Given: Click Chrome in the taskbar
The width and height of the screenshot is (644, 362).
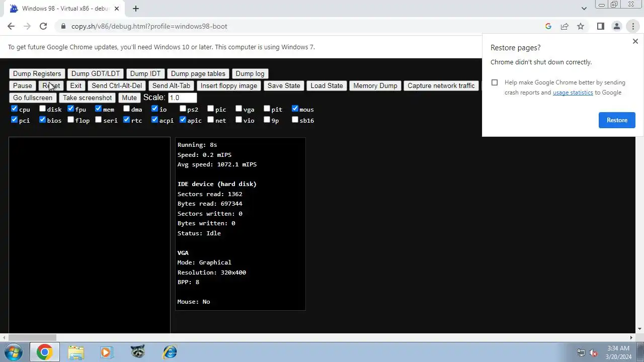Looking at the screenshot, I should click(x=44, y=352).
